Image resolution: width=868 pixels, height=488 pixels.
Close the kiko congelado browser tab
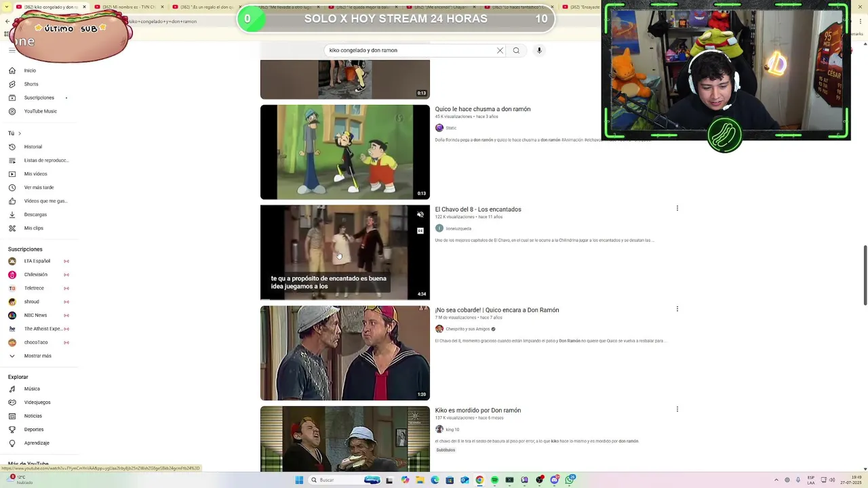click(84, 7)
